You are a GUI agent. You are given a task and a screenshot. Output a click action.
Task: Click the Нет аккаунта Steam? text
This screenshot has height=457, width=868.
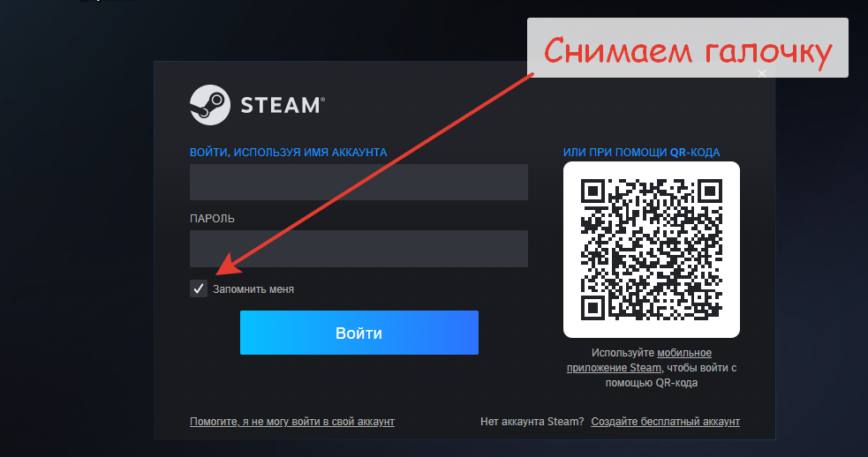pyautogui.click(x=532, y=422)
